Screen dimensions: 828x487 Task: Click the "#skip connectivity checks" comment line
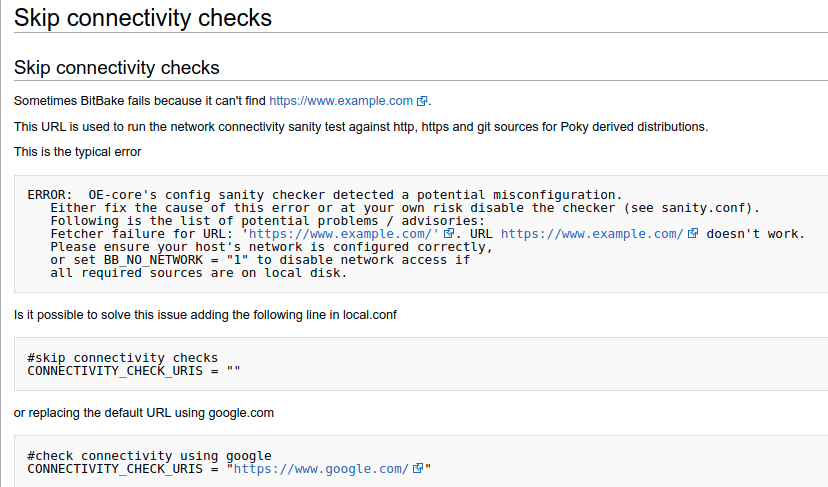pos(123,358)
